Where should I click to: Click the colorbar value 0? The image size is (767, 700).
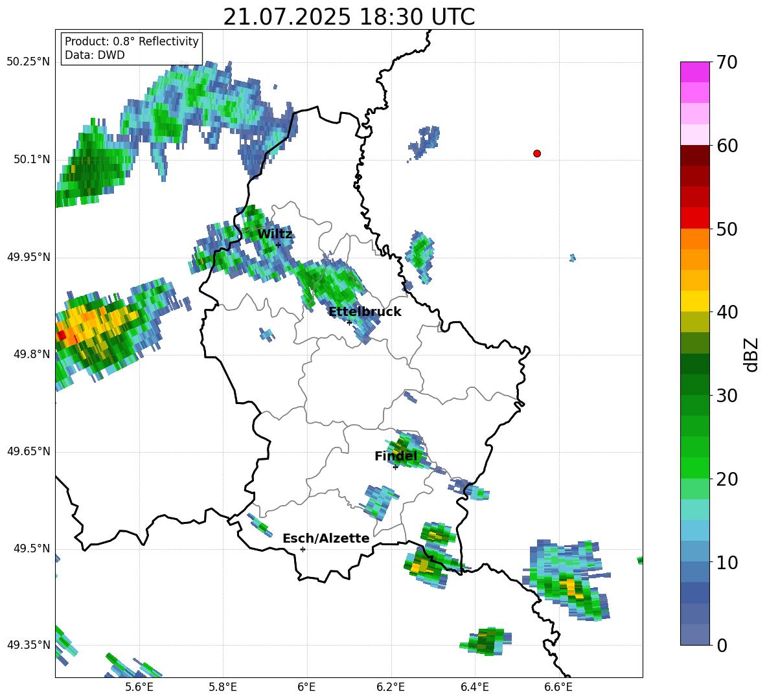pyautogui.click(x=722, y=645)
